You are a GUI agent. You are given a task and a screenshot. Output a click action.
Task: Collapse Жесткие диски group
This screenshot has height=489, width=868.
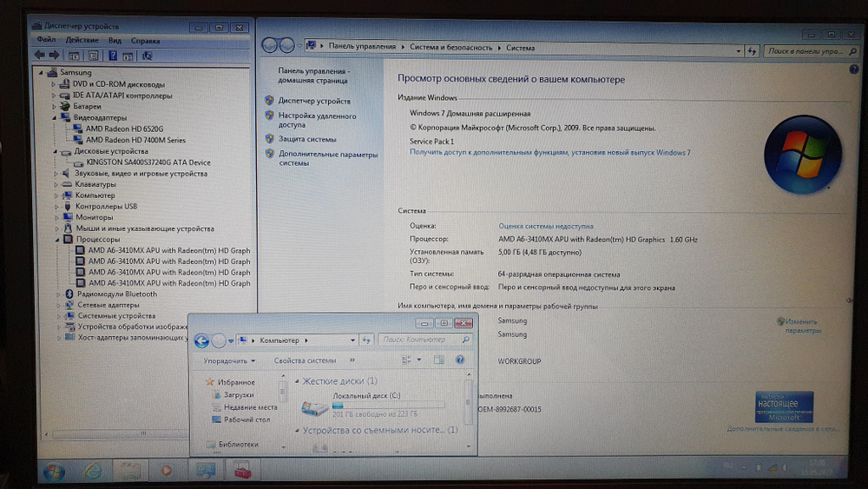coord(297,381)
